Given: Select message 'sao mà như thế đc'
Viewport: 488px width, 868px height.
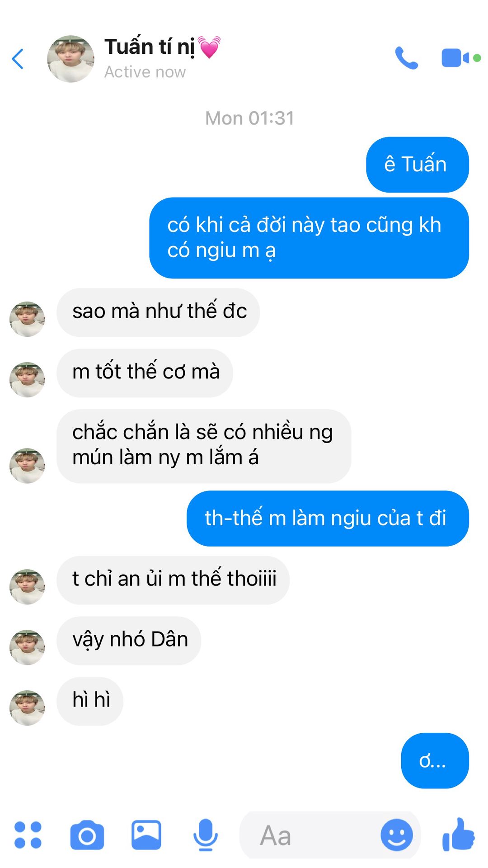Looking at the screenshot, I should 158,312.
